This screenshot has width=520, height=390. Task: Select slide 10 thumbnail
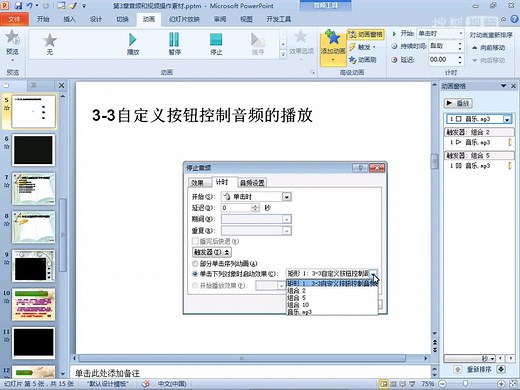pos(33,304)
